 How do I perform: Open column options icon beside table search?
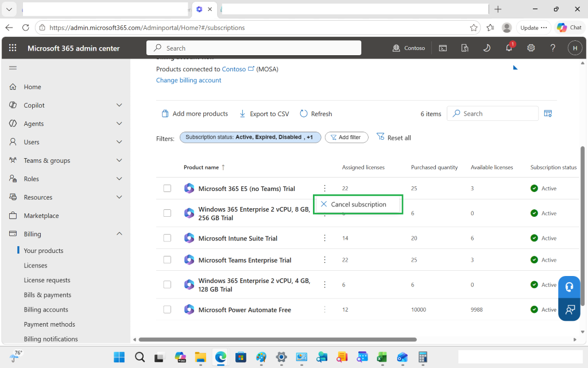pyautogui.click(x=548, y=113)
